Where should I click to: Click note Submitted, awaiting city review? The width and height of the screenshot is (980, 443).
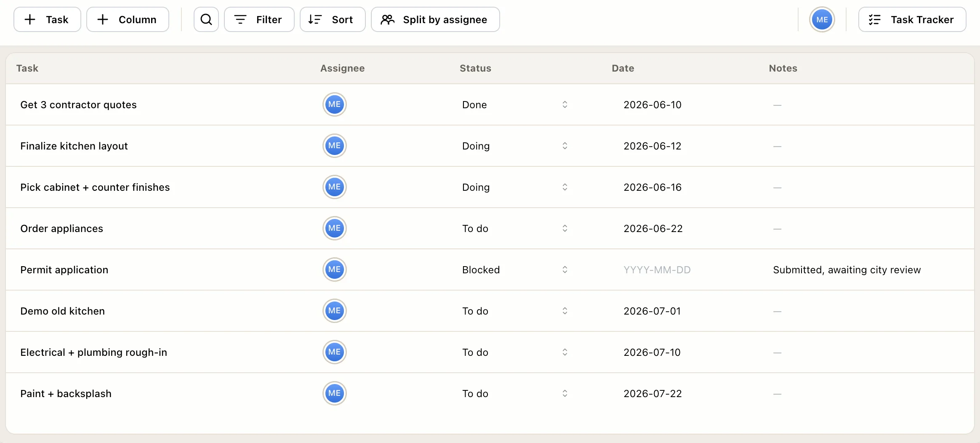pyautogui.click(x=847, y=270)
